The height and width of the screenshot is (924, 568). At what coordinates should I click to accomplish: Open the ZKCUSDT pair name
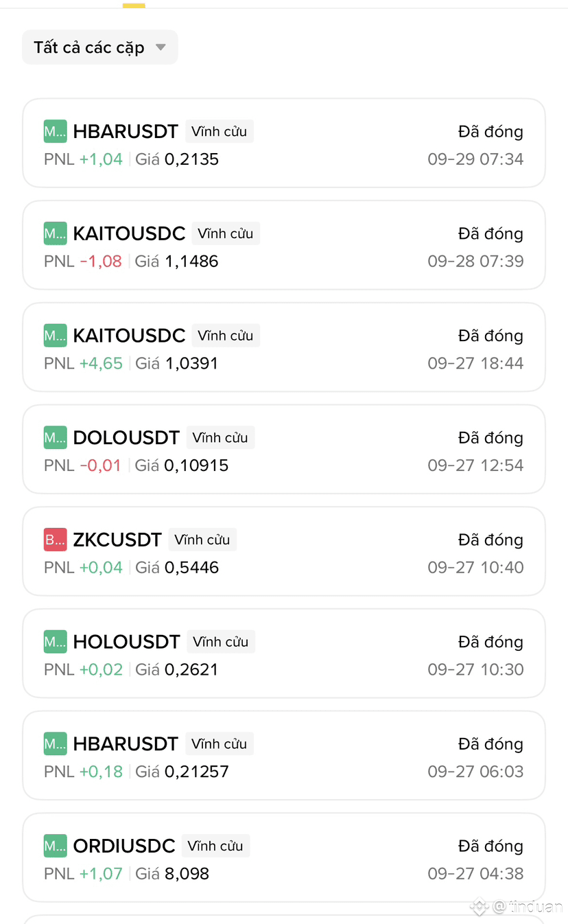coord(117,540)
